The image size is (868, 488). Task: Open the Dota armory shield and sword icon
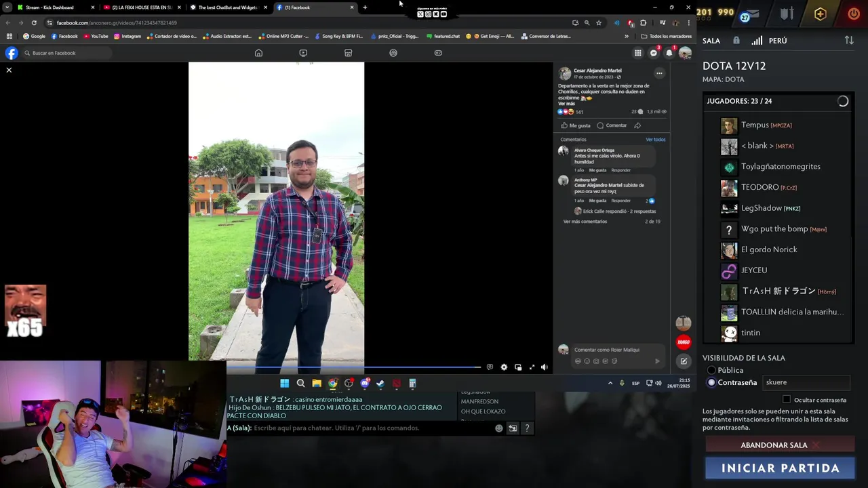click(787, 14)
